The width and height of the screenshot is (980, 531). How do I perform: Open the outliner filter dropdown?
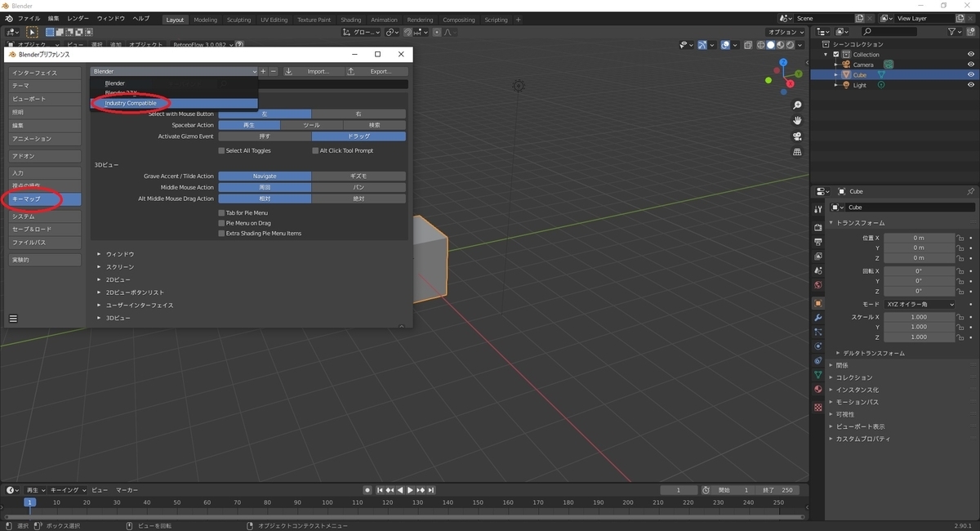[955, 32]
